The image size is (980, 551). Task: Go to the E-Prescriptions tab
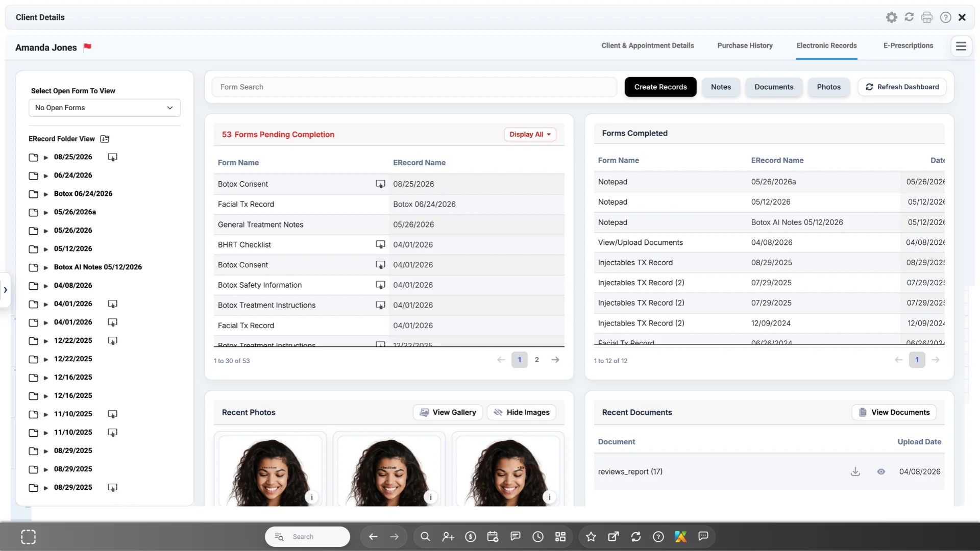[x=908, y=45]
